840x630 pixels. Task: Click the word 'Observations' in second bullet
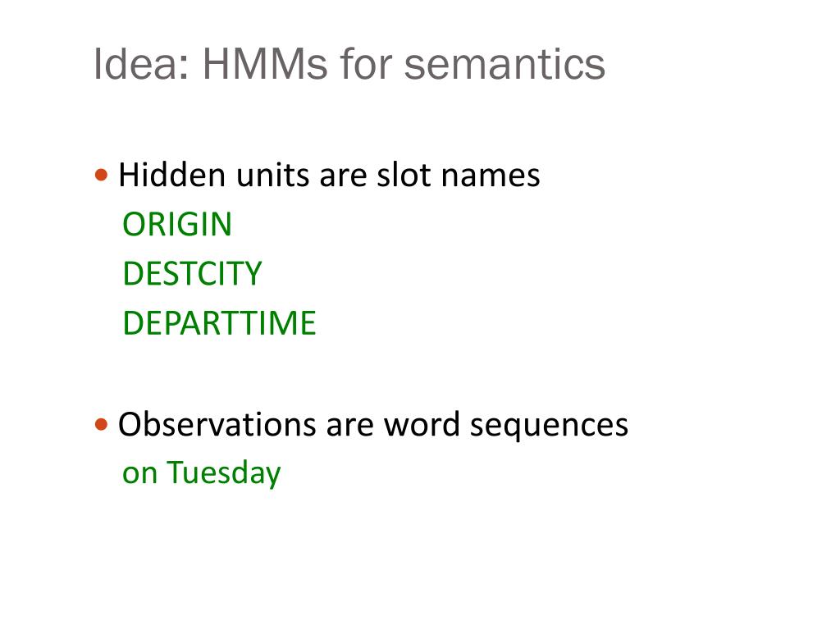coord(217,424)
